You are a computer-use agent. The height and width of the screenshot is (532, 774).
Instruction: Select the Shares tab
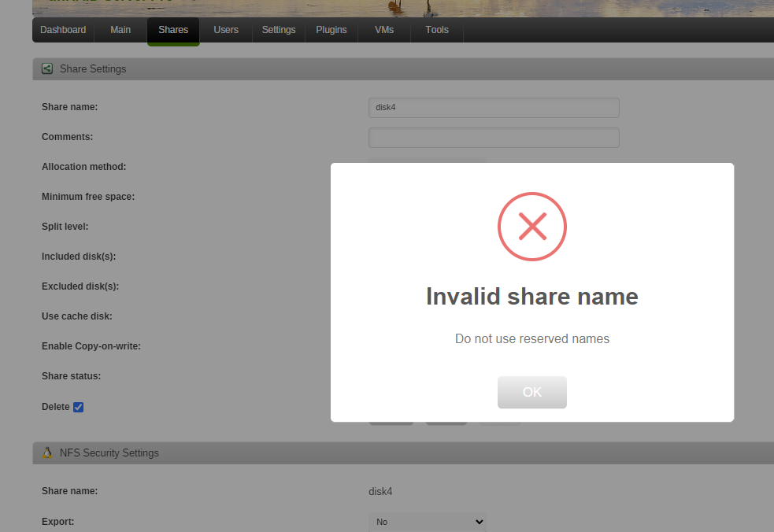pos(173,30)
